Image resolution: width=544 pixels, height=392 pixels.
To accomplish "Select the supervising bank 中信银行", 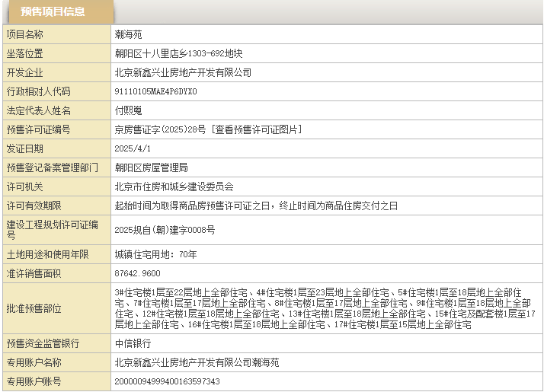I will coord(133,343).
